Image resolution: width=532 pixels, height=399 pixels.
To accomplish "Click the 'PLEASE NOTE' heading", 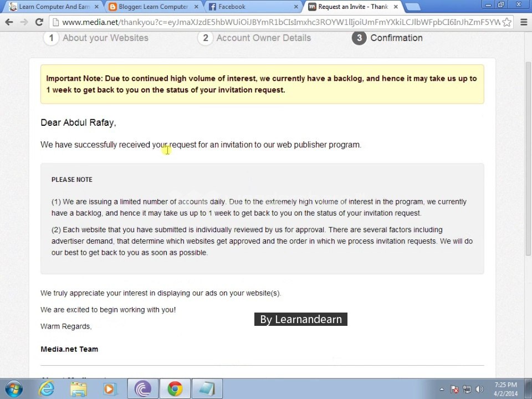I will point(72,180).
